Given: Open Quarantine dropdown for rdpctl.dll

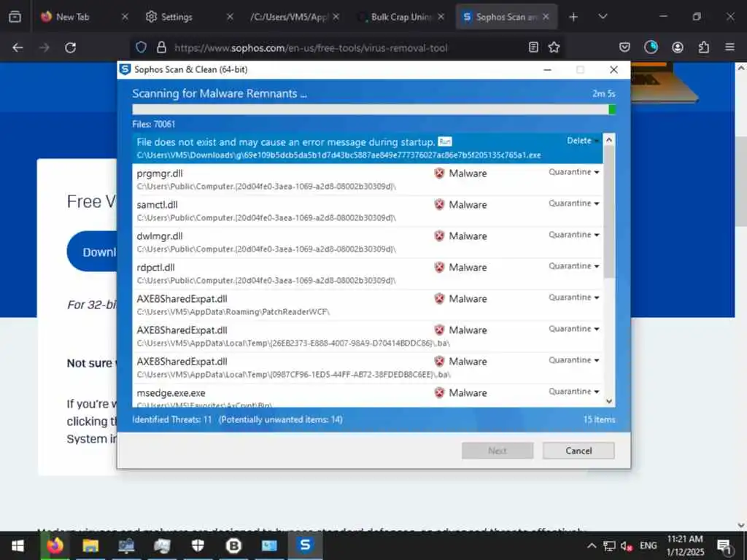Looking at the screenshot, I should point(573,266).
